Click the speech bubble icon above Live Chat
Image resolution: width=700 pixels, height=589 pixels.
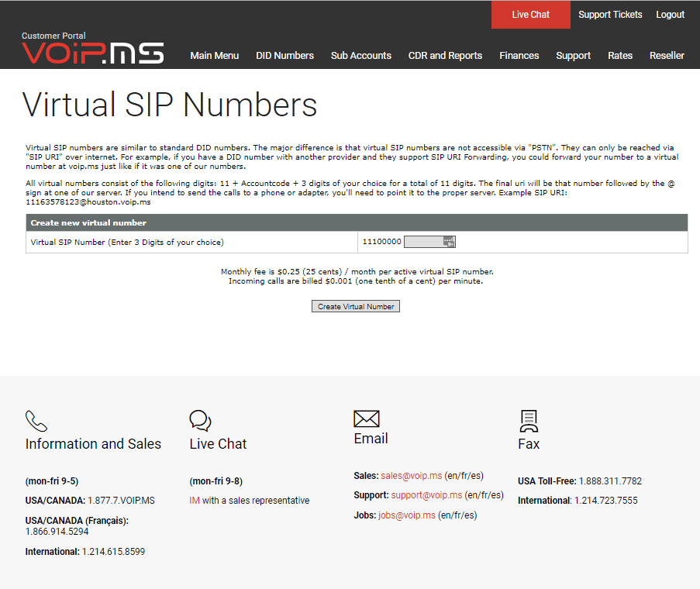[x=200, y=421]
